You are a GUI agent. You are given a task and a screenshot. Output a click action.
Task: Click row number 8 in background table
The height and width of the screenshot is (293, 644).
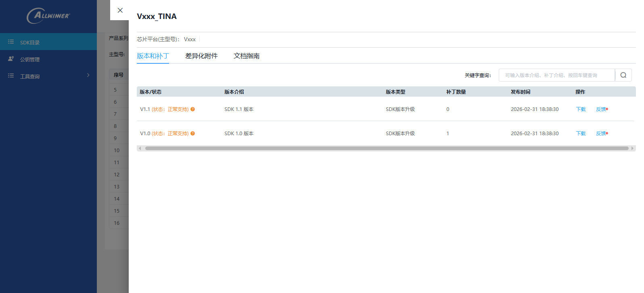point(115,126)
